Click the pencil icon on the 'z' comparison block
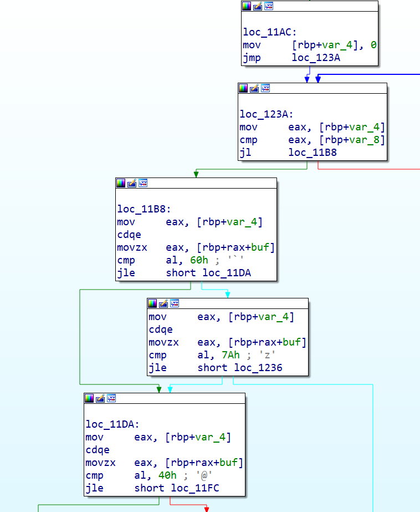 tap(163, 303)
